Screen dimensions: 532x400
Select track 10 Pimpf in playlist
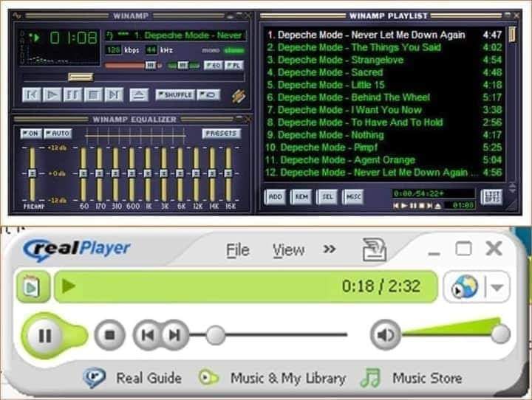pyautogui.click(x=384, y=148)
